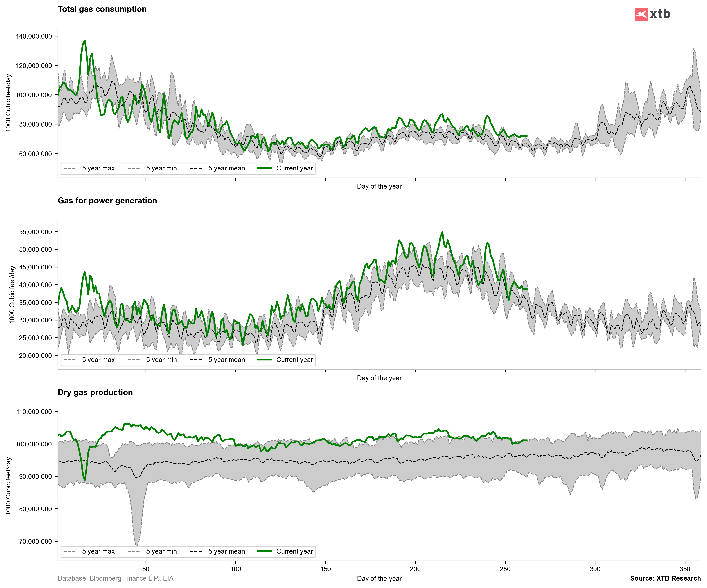Click '5 year mean' legend in power generation chart
707x588 pixels.
(226, 360)
